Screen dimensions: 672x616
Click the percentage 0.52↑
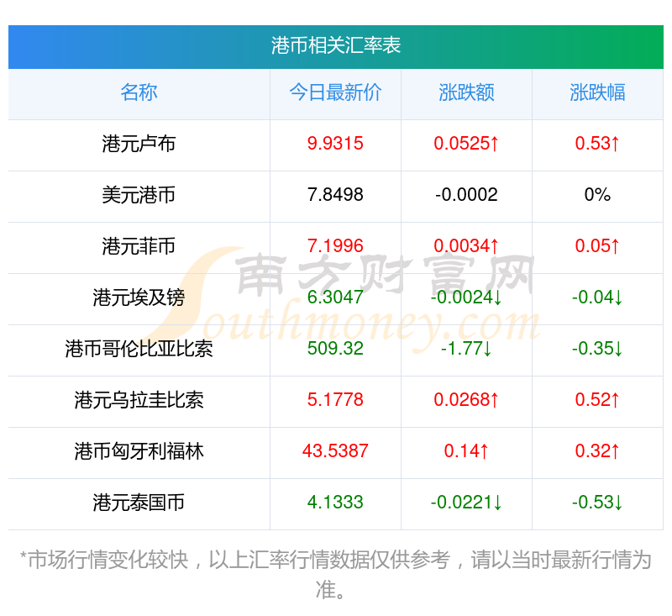point(597,400)
